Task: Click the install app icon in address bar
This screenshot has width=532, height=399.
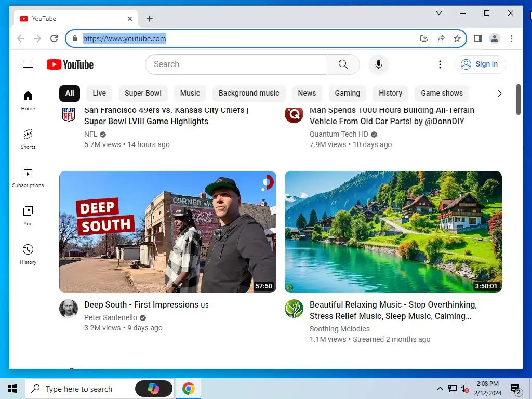Action: pos(424,38)
